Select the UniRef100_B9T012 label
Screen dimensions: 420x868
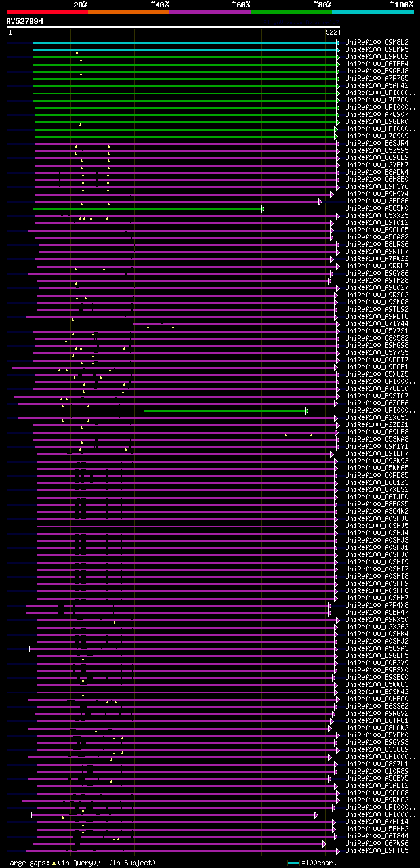(x=377, y=223)
